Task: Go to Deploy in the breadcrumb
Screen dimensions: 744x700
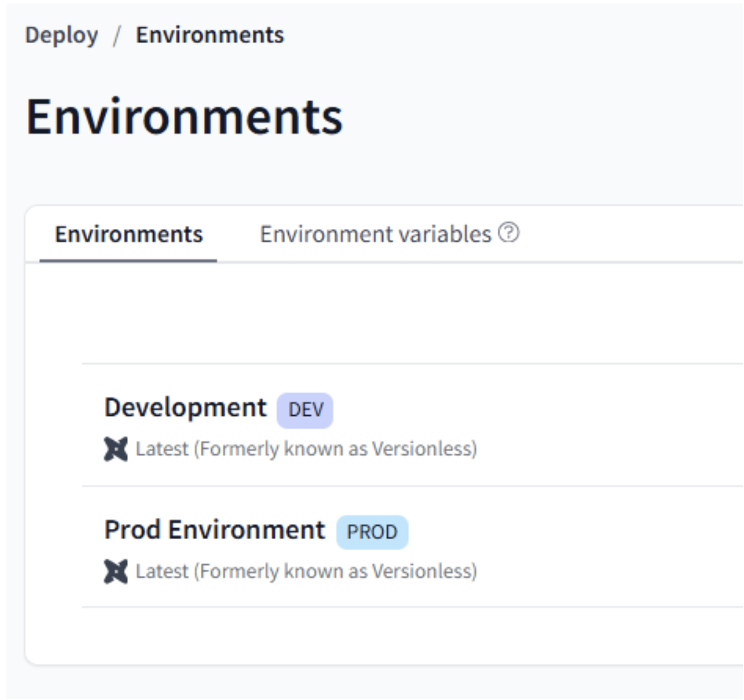Action: pyautogui.click(x=62, y=35)
